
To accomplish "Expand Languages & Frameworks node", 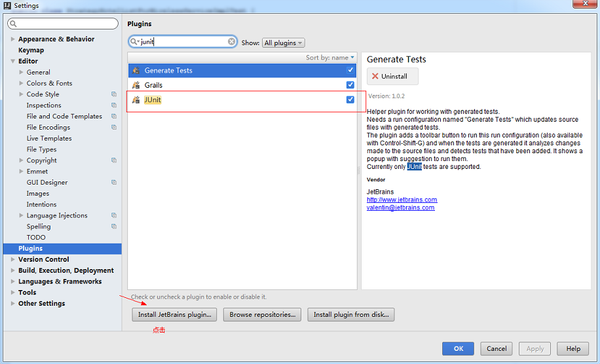I will (x=12, y=282).
